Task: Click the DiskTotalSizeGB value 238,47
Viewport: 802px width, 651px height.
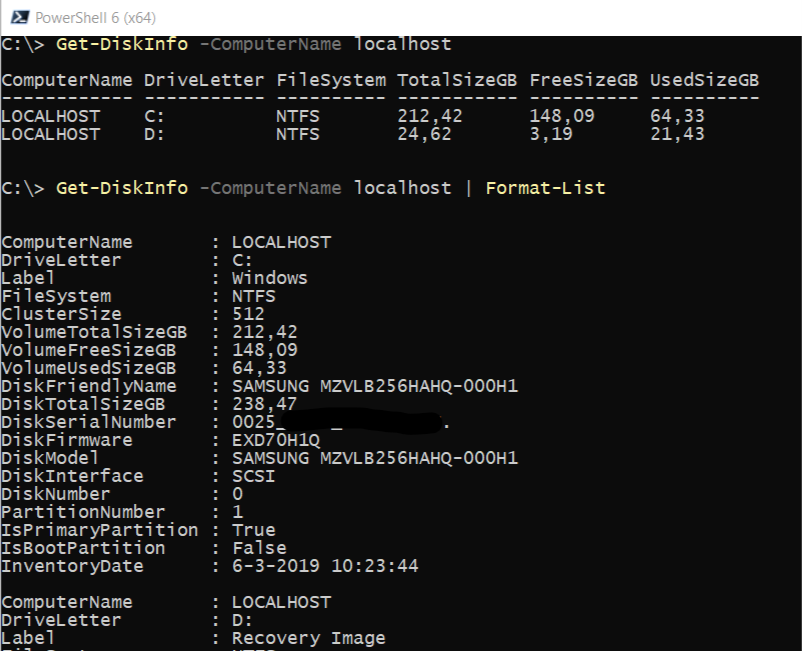Action: coord(264,404)
